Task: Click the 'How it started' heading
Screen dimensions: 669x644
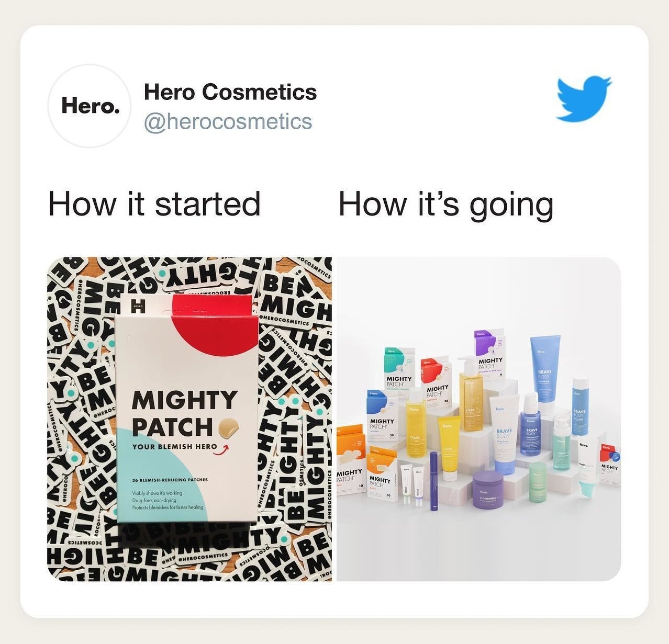Action: [154, 204]
